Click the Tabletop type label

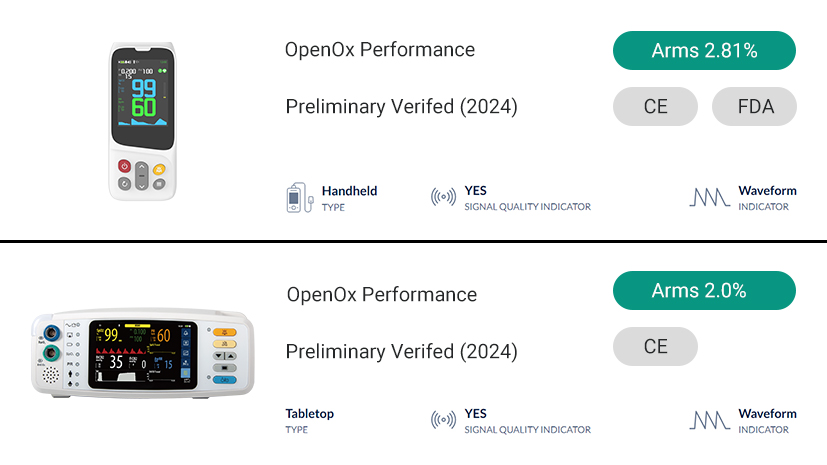310,414
